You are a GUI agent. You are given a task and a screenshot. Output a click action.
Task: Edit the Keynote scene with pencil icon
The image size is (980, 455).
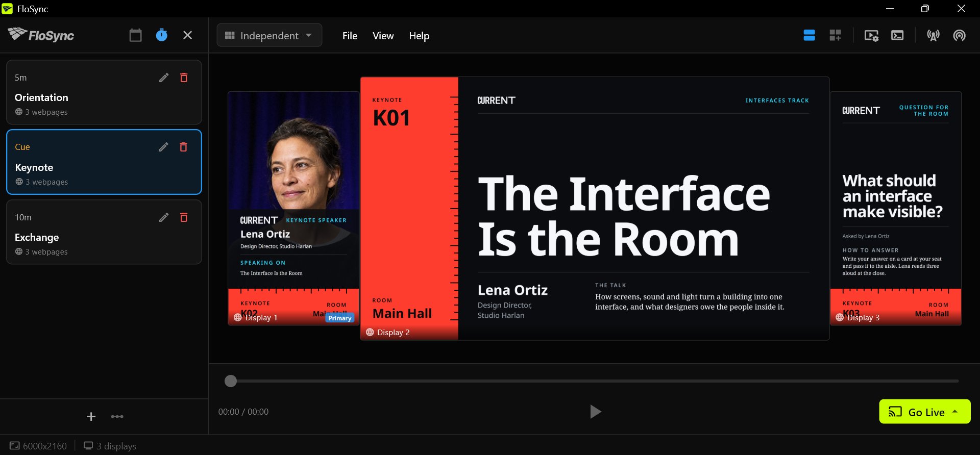pyautogui.click(x=163, y=147)
